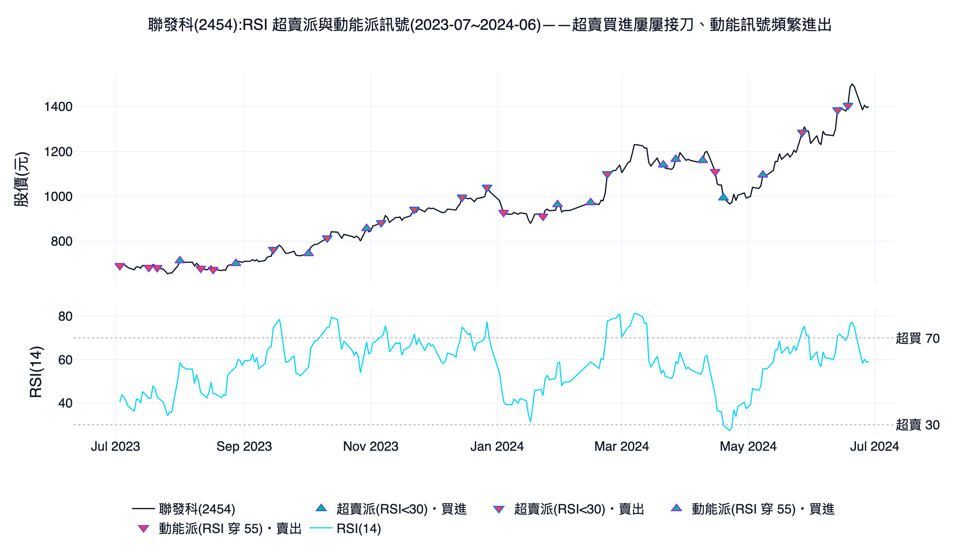Toggle the RSI(14) legend entry
980x551 pixels.
click(x=345, y=529)
